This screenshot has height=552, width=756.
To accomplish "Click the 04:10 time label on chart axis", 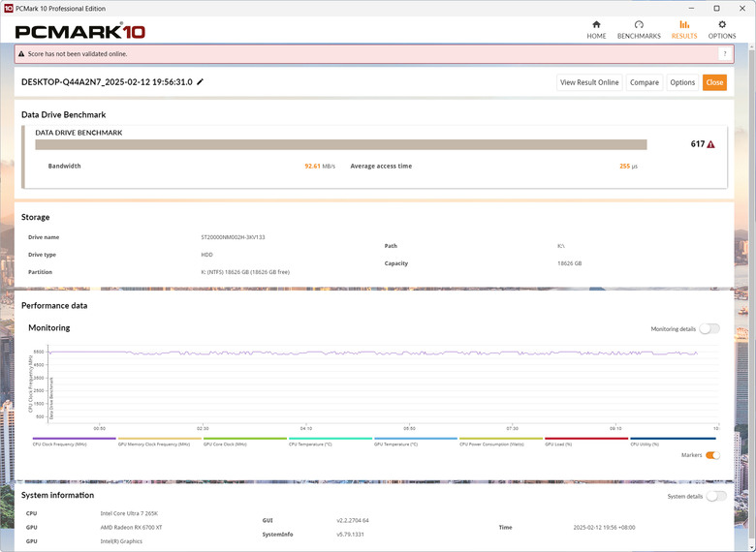I will 305,428.
